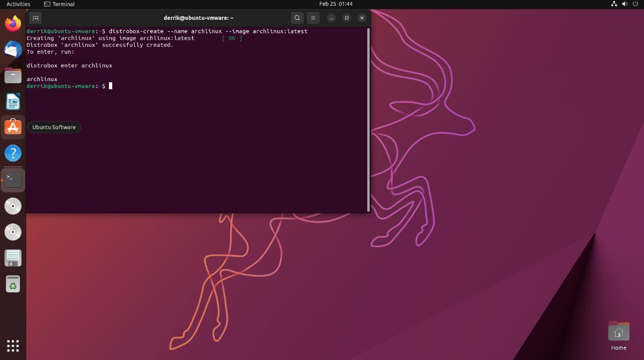The height and width of the screenshot is (360, 644).
Task: Open Thunderbird mail from the dock
Action: coord(13,49)
